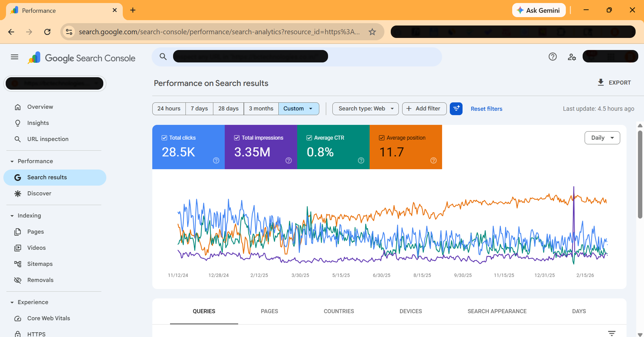The image size is (644, 337).
Task: Click the Reset filters link
Action: pos(486,109)
